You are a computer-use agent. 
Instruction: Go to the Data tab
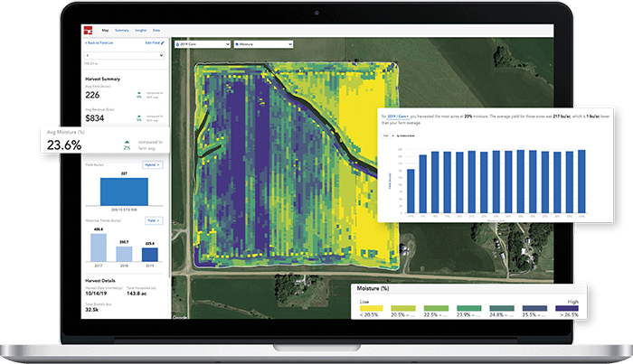[159, 30]
